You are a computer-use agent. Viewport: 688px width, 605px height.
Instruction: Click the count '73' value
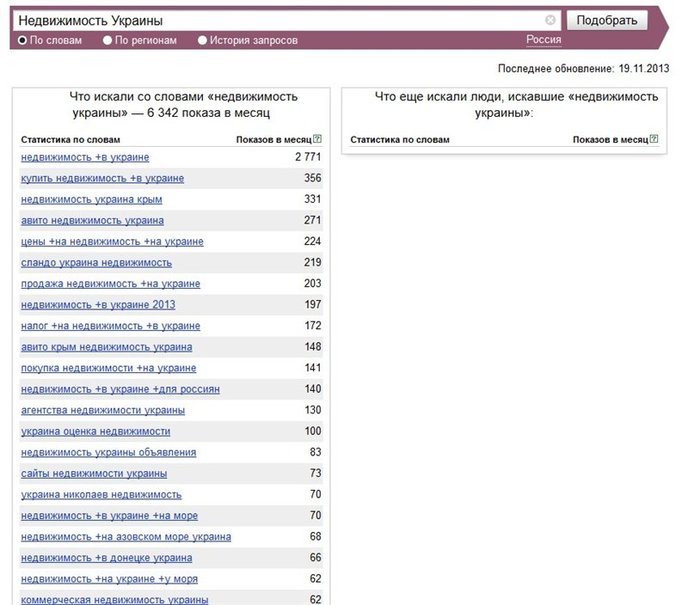[315, 473]
